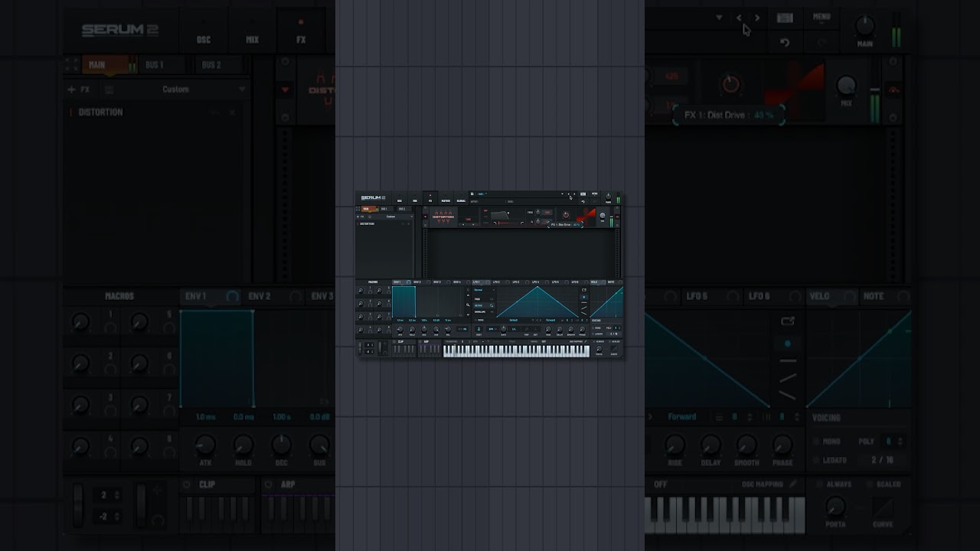Select next distortion type arrow under Tube
The width and height of the screenshot is (980, 551).
pos(473,225)
